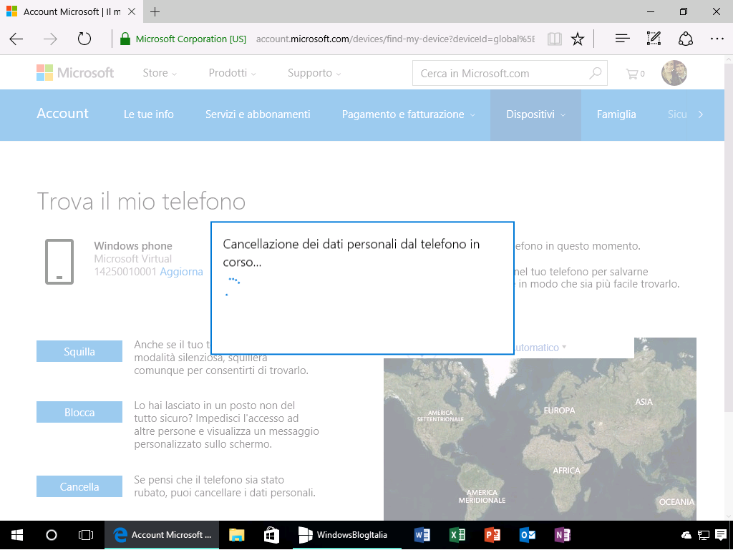Image resolution: width=733 pixels, height=560 pixels.
Task: Launch Excel from taskbar
Action: coord(457,535)
